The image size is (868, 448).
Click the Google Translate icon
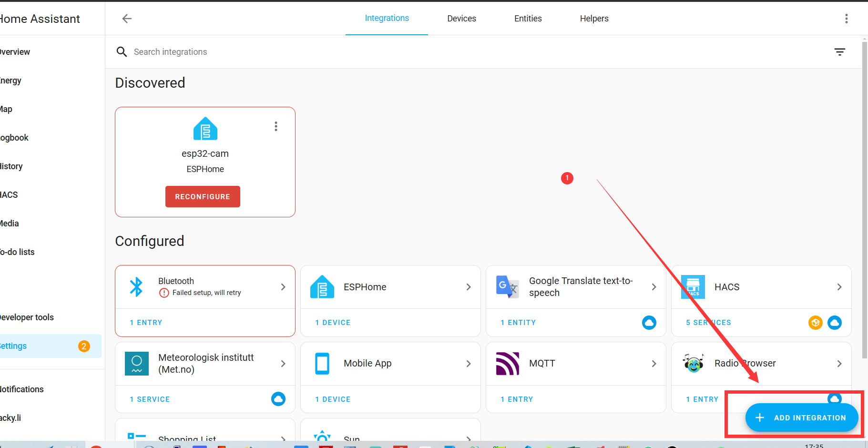coord(507,287)
